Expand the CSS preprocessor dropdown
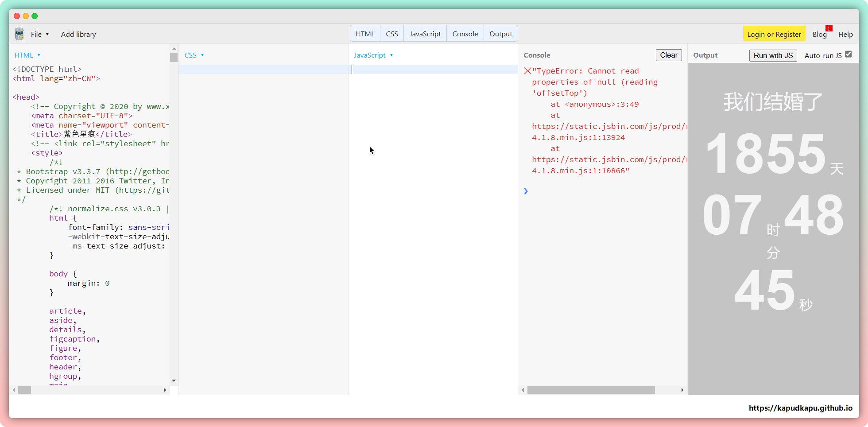The image size is (868, 427). pyautogui.click(x=194, y=55)
